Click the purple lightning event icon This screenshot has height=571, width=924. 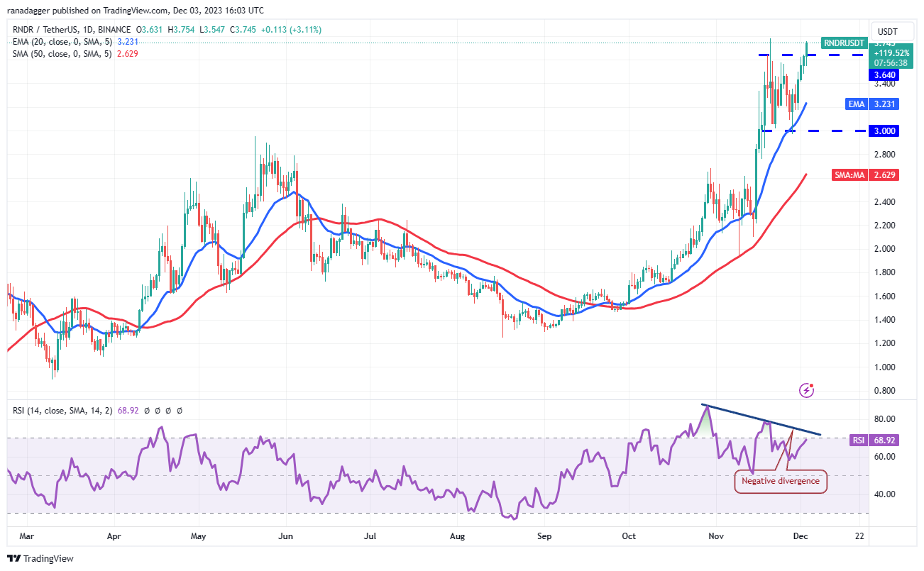tap(806, 389)
